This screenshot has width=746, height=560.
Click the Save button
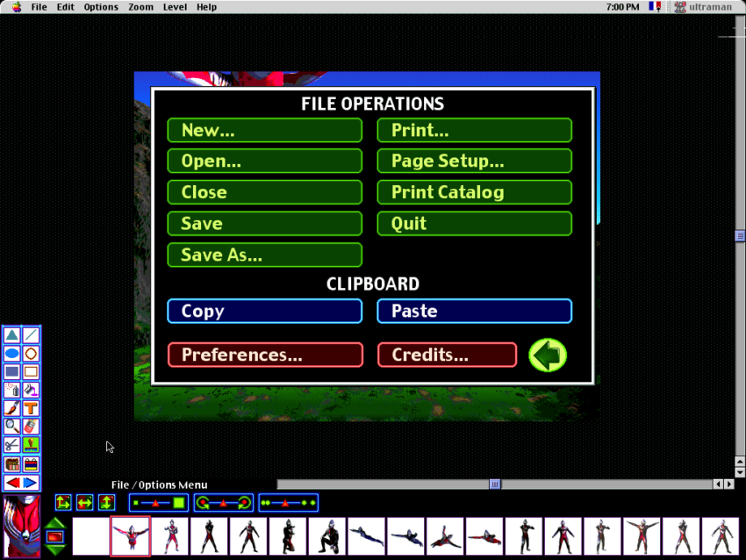264,224
